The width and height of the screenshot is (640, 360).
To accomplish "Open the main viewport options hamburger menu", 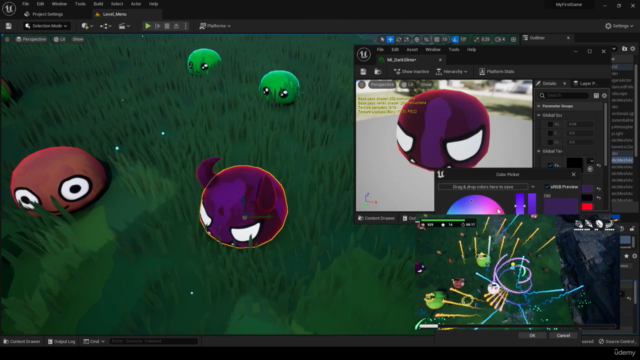I will coord(7,39).
